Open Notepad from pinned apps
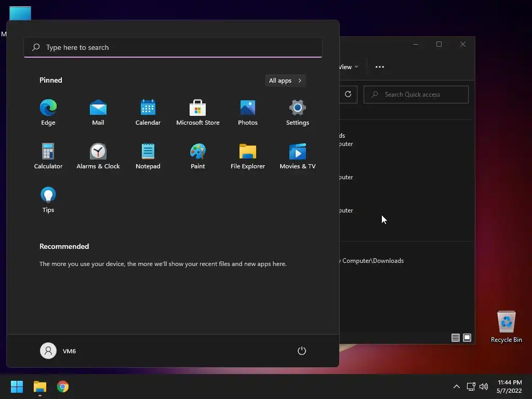This screenshot has height=399, width=532. [x=148, y=156]
